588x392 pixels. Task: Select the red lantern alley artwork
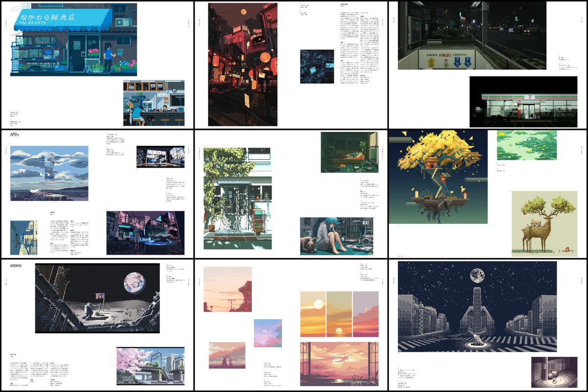tap(243, 65)
